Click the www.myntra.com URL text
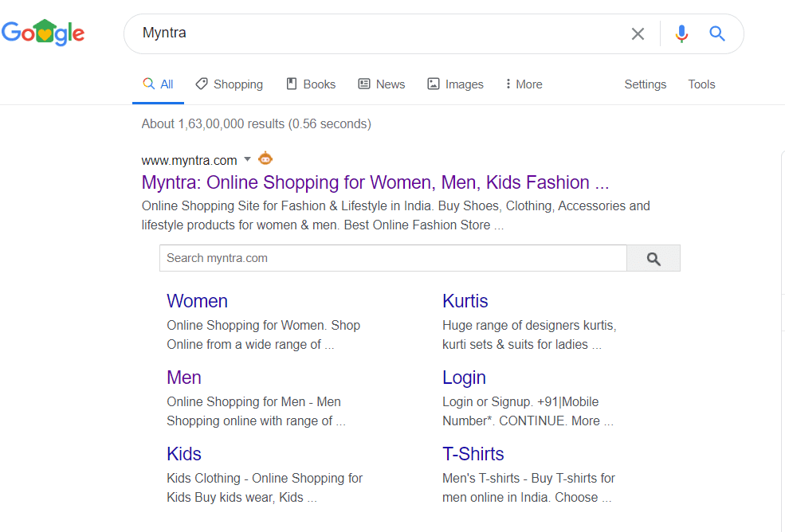The width and height of the screenshot is (785, 532). pos(189,161)
